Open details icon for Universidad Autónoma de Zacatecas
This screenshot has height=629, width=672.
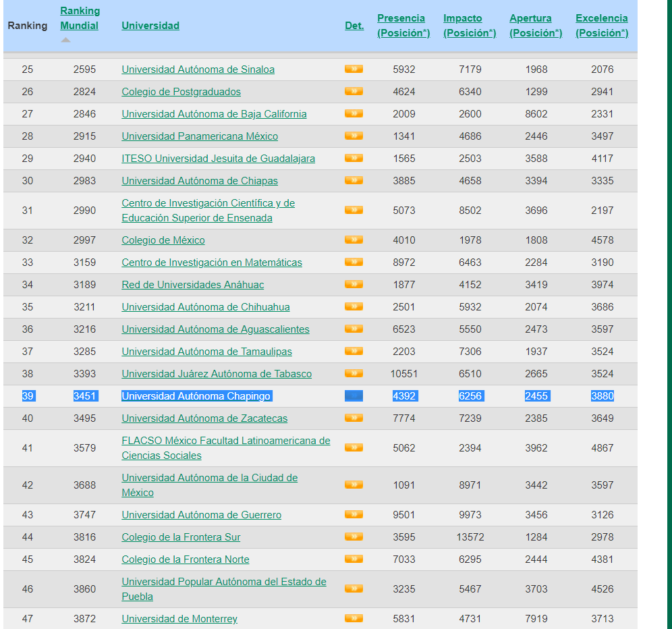[354, 418]
